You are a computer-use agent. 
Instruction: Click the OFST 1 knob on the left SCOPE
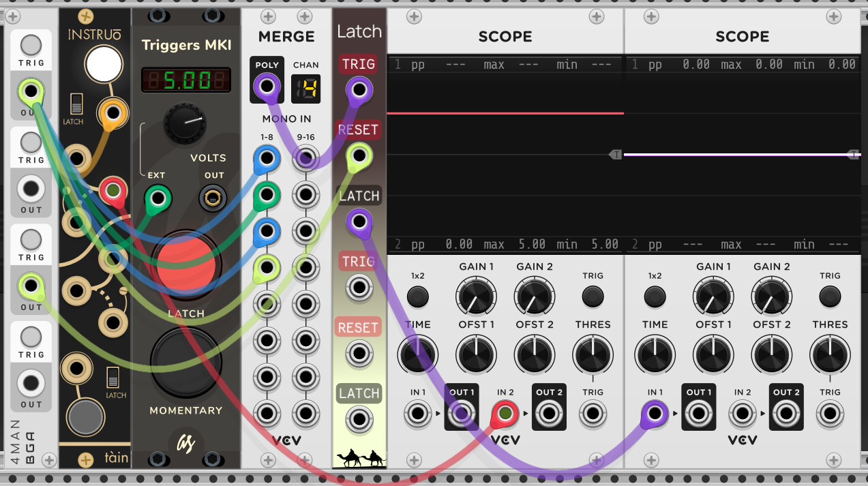click(477, 355)
